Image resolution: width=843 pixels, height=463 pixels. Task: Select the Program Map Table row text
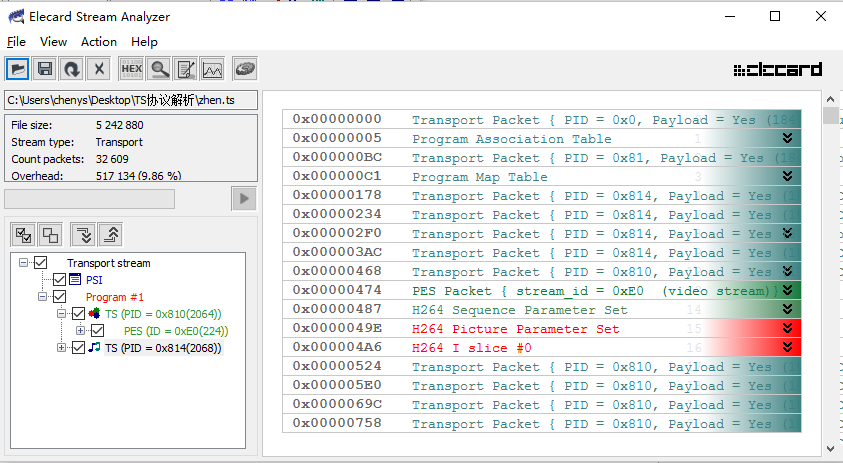(x=480, y=177)
